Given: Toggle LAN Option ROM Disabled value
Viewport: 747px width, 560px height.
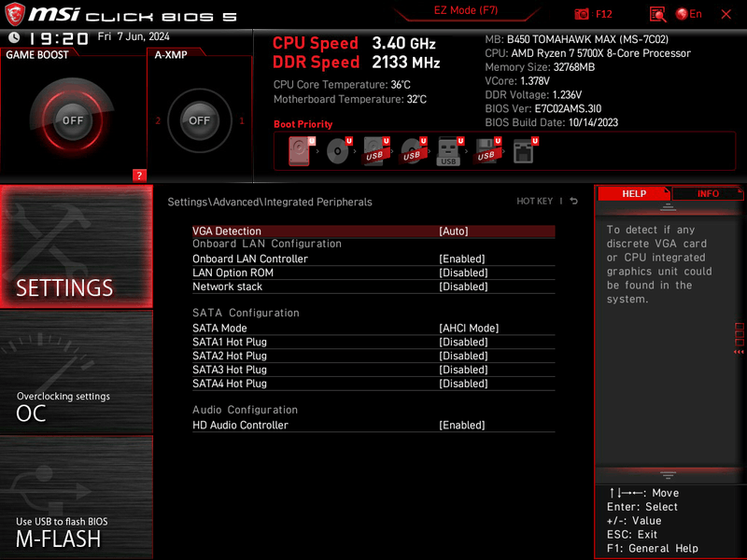Looking at the screenshot, I should (463, 273).
